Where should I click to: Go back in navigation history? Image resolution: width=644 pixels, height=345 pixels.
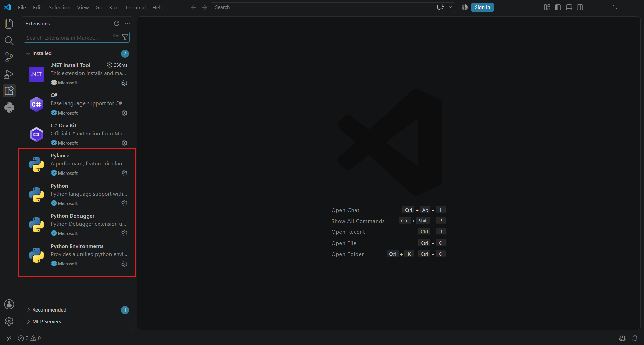pyautogui.click(x=193, y=7)
